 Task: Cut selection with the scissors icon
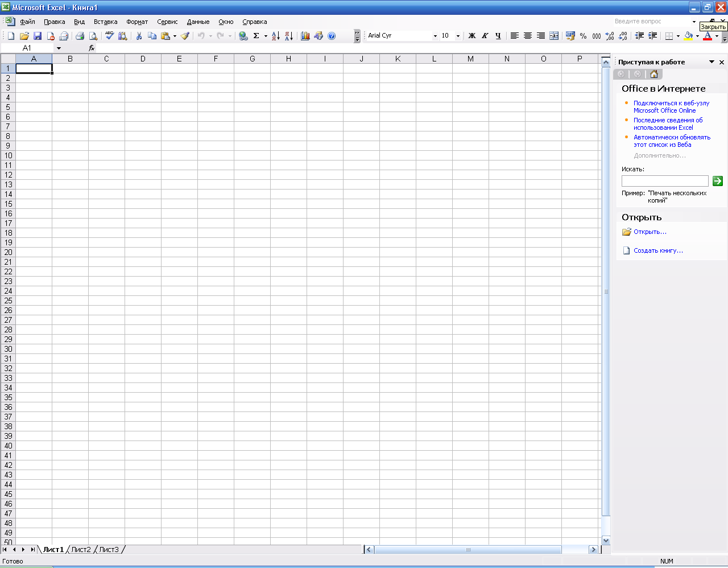(x=139, y=36)
